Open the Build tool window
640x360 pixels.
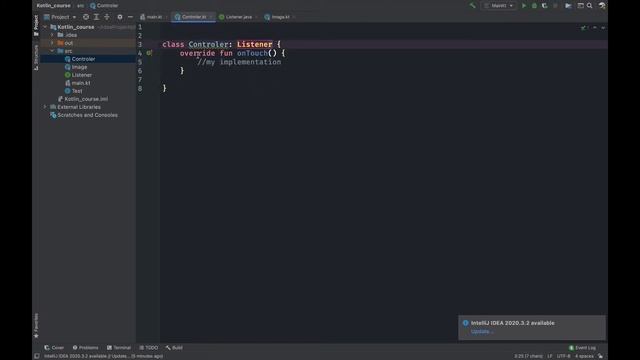click(174, 348)
